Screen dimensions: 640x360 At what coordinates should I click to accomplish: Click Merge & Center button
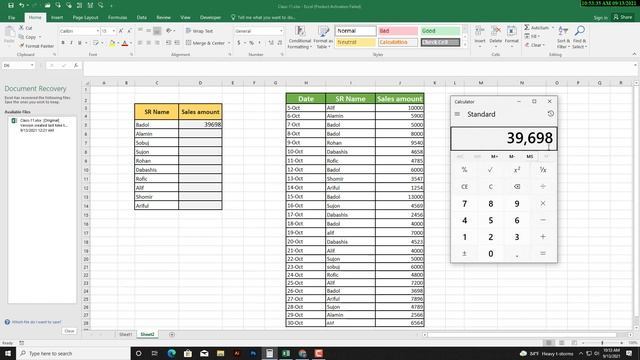pos(205,43)
